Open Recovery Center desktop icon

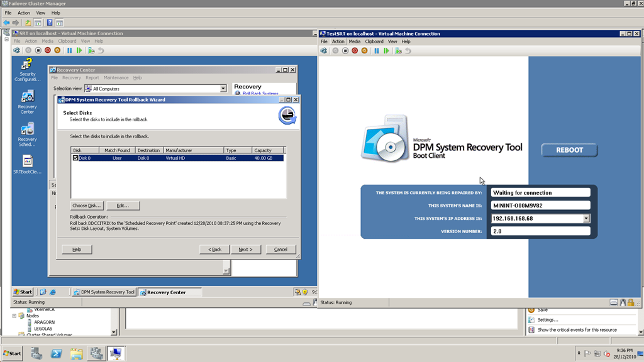[x=28, y=102]
